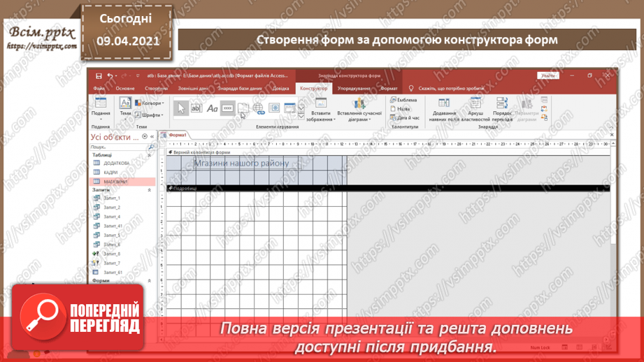The image size is (644, 362).
Task: Switch to the Упорядкування ribbon tab
Action: (354, 89)
